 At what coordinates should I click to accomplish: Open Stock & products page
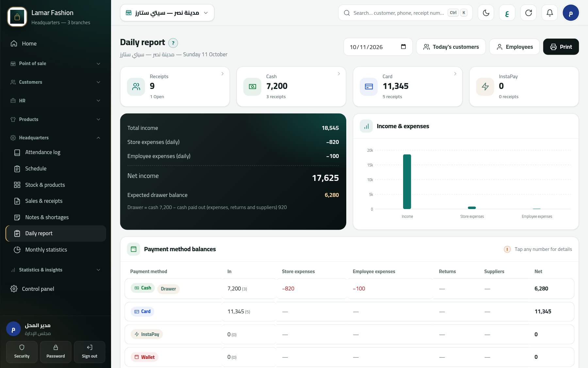tap(56, 185)
